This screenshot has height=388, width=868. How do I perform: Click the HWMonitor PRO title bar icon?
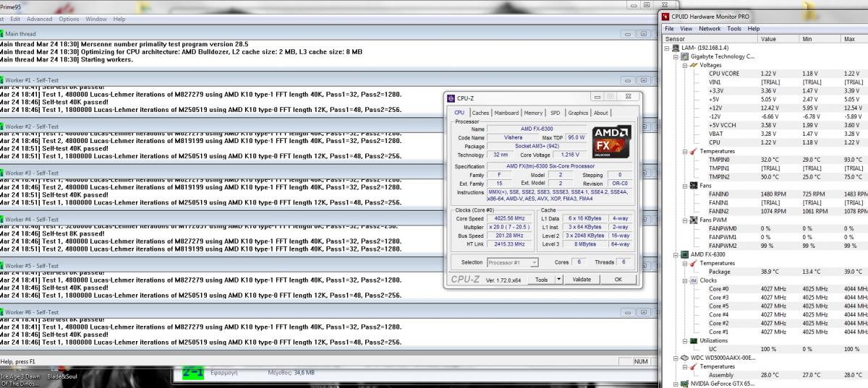pyautogui.click(x=665, y=17)
